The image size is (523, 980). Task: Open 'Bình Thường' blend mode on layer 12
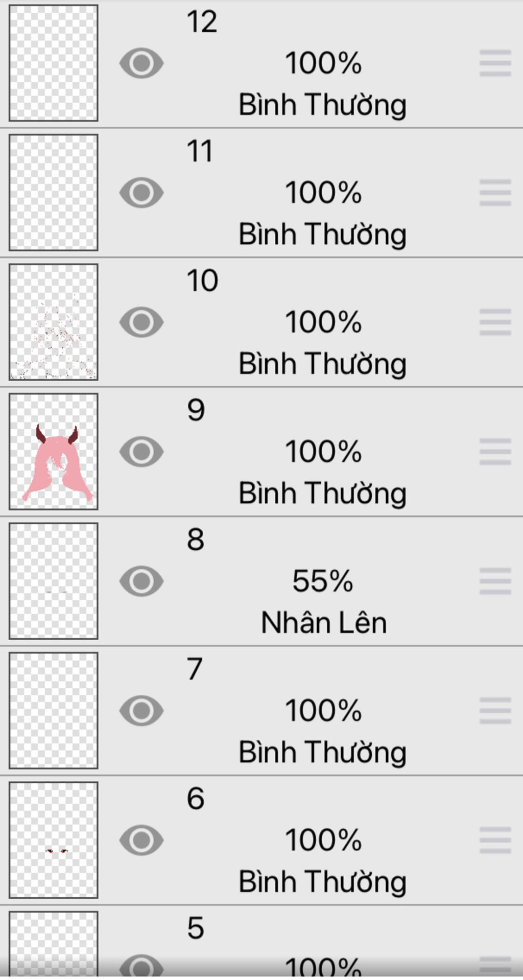point(322,105)
